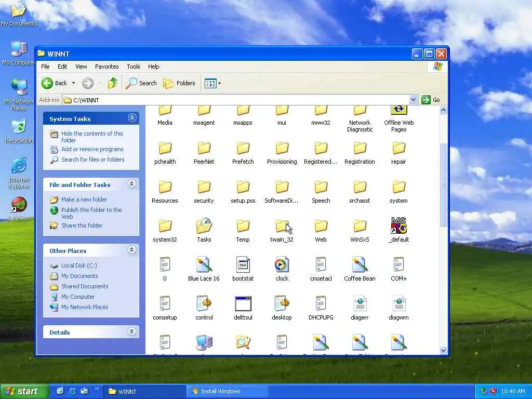The width and height of the screenshot is (532, 399).
Task: Toggle the Folders pane button
Action: [179, 83]
